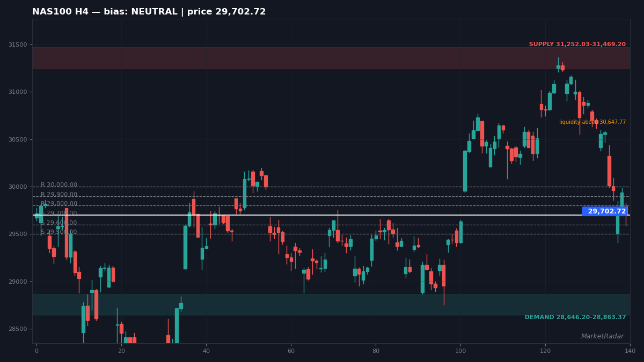644x362 pixels.
Task: Click the 30000 price axis tick
Action: pos(18,187)
